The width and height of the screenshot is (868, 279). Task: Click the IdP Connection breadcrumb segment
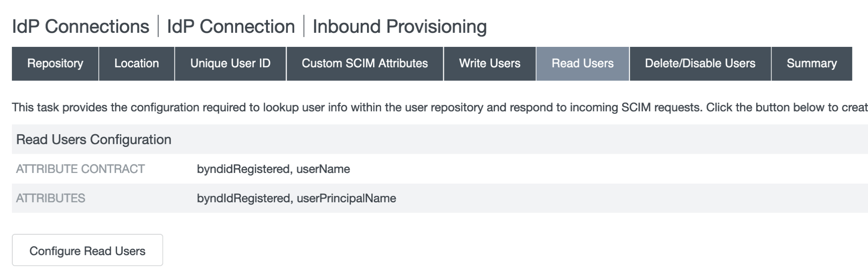231,26
